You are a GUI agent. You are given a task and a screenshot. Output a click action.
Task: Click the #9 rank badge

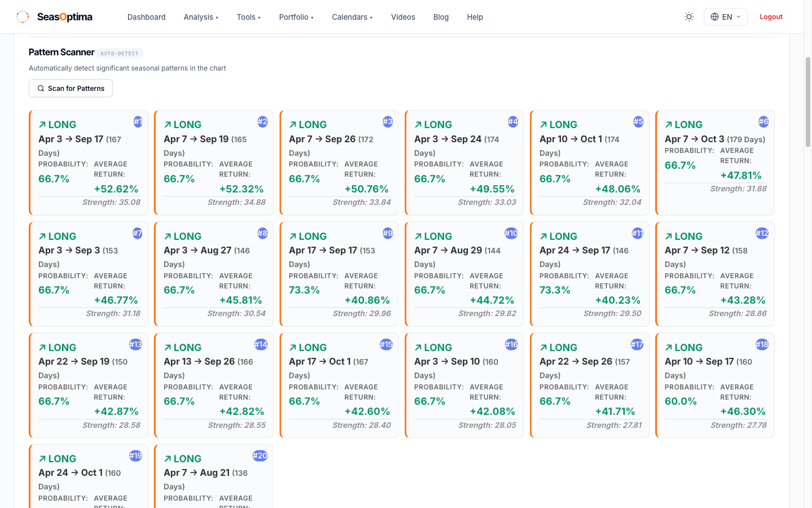point(388,233)
